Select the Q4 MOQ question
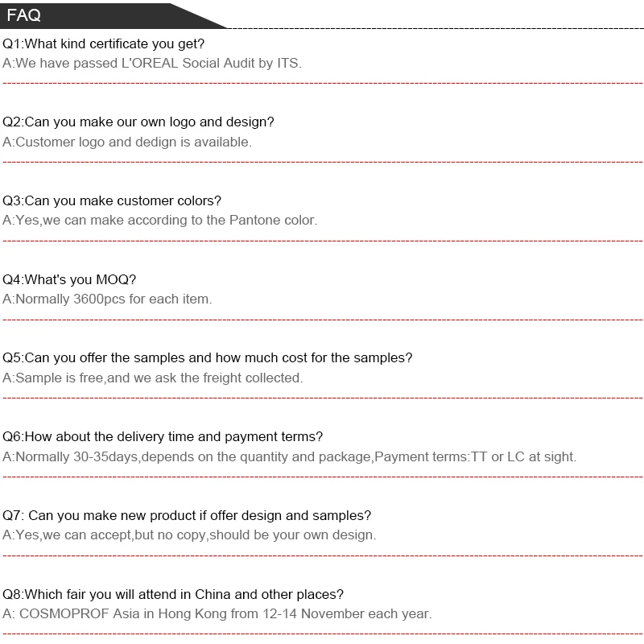 pyautogui.click(x=70, y=279)
